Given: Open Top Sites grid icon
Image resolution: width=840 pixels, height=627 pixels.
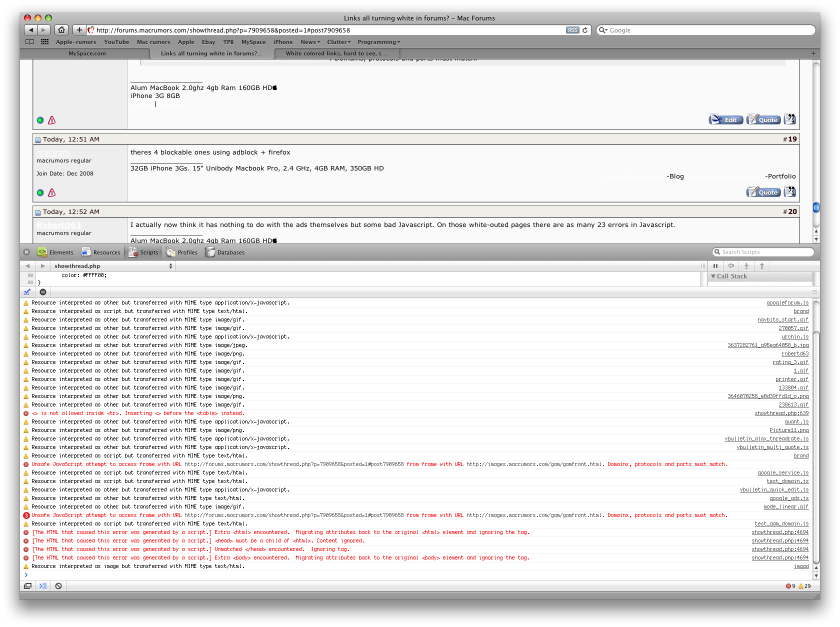Looking at the screenshot, I should [x=44, y=42].
